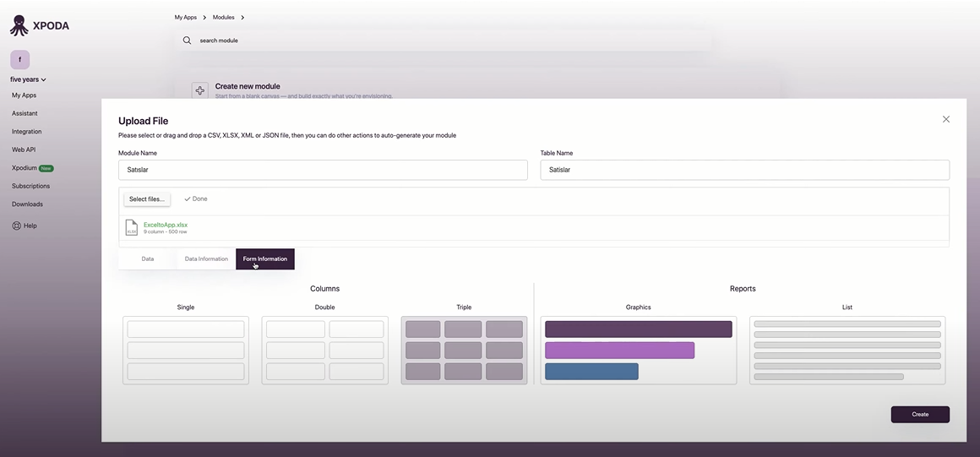This screenshot has height=457, width=980.
Task: Choose the Double column layout
Action: pos(325,350)
